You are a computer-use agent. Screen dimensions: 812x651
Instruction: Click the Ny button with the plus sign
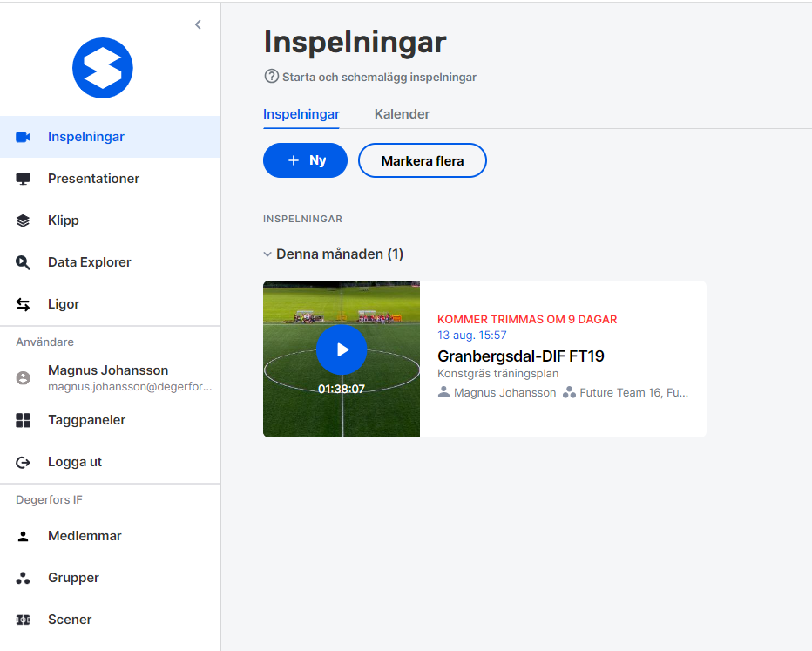pos(305,160)
